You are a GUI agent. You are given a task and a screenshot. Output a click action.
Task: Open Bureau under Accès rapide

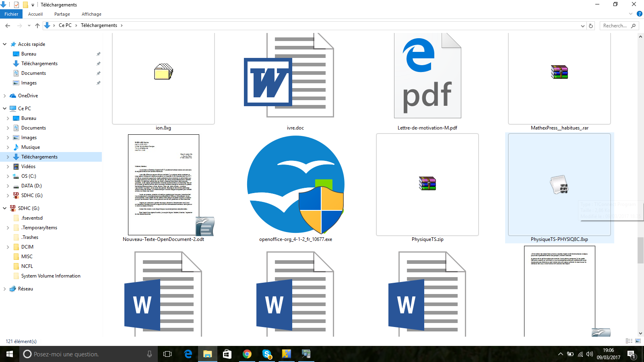tap(29, 54)
